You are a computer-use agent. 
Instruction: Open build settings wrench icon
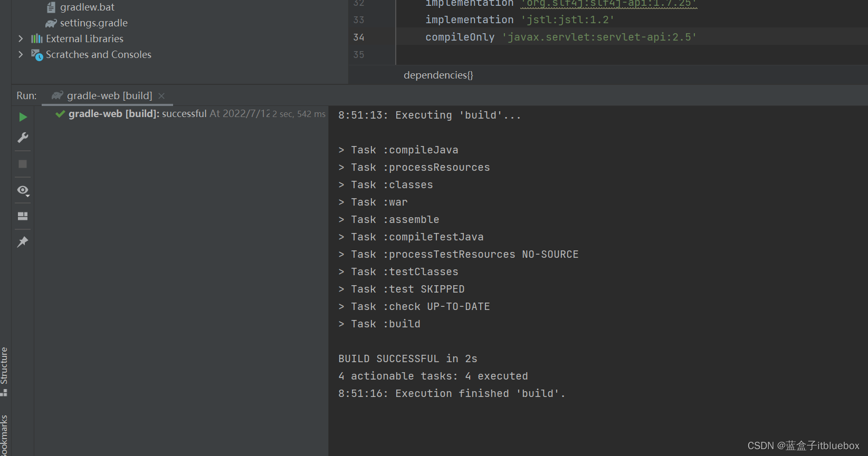(23, 138)
